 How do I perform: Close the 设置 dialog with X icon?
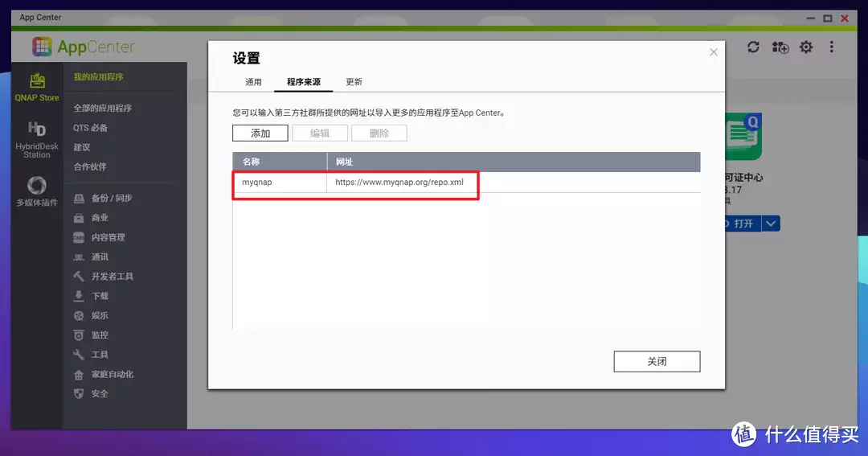coord(714,52)
